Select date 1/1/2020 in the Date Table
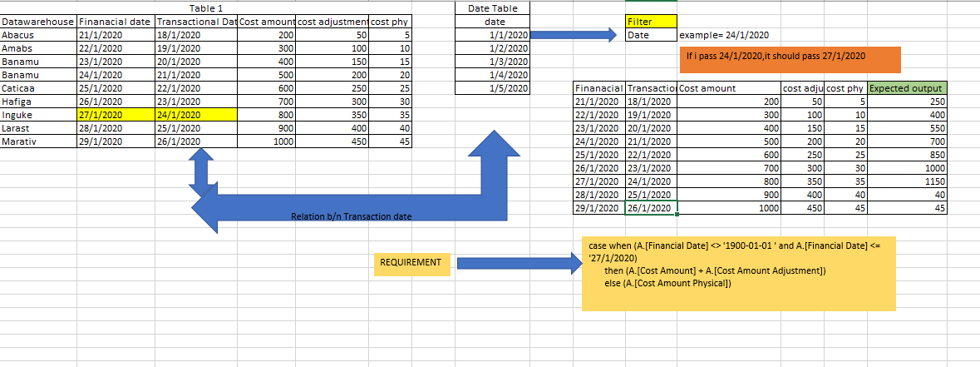 click(x=493, y=36)
